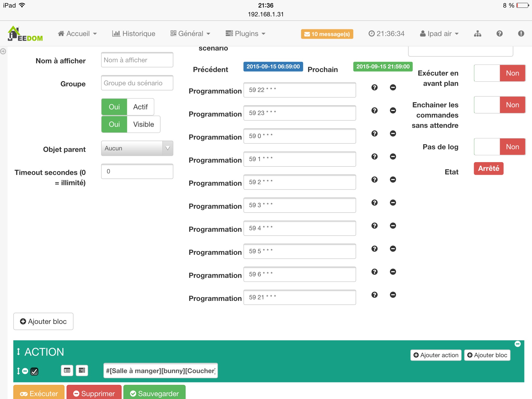Open the Ipad air user menu
532x399 pixels.
[x=440, y=34]
